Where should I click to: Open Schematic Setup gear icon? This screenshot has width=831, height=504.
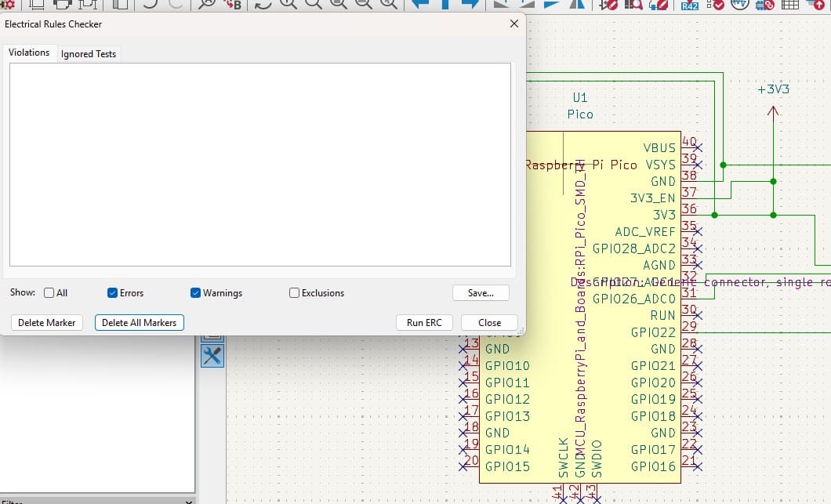pyautogui.click(x=9, y=4)
